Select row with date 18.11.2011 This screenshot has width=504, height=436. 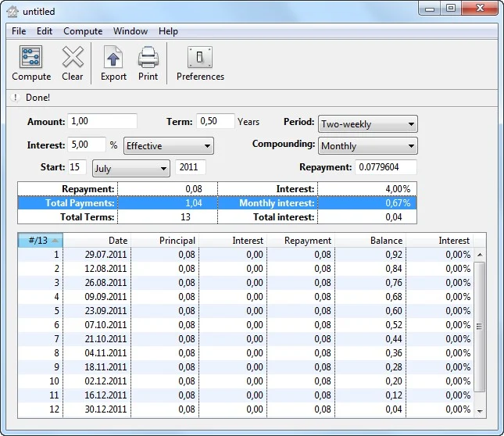[x=245, y=367]
